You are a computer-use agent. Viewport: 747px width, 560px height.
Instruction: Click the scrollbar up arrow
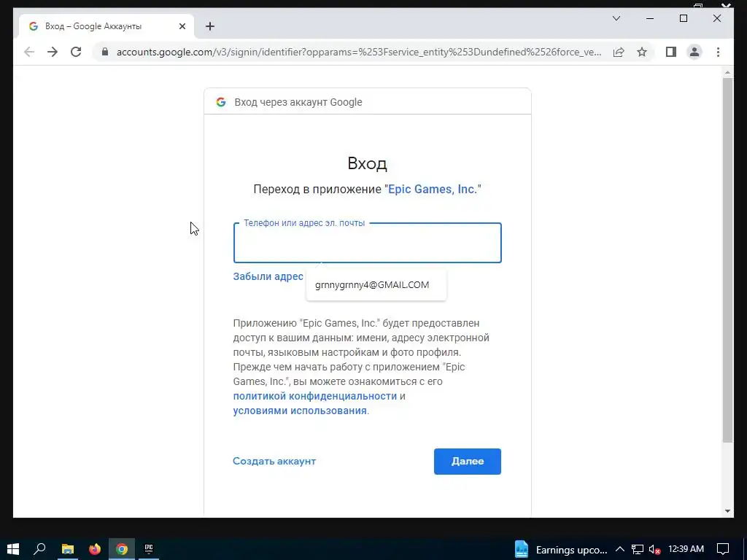[727, 72]
